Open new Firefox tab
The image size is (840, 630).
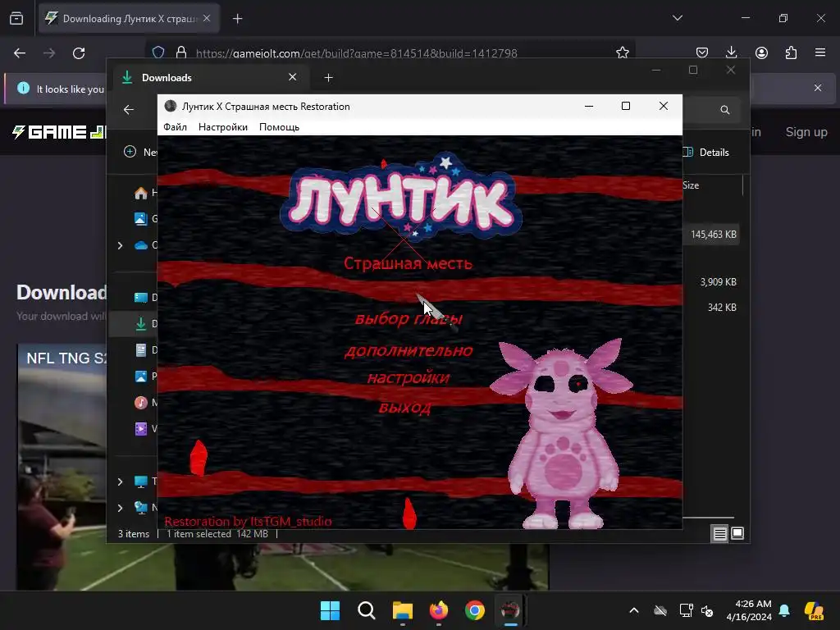pyautogui.click(x=237, y=19)
